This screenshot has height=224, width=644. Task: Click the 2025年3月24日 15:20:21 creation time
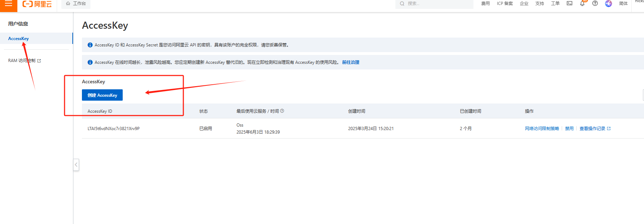371,129
